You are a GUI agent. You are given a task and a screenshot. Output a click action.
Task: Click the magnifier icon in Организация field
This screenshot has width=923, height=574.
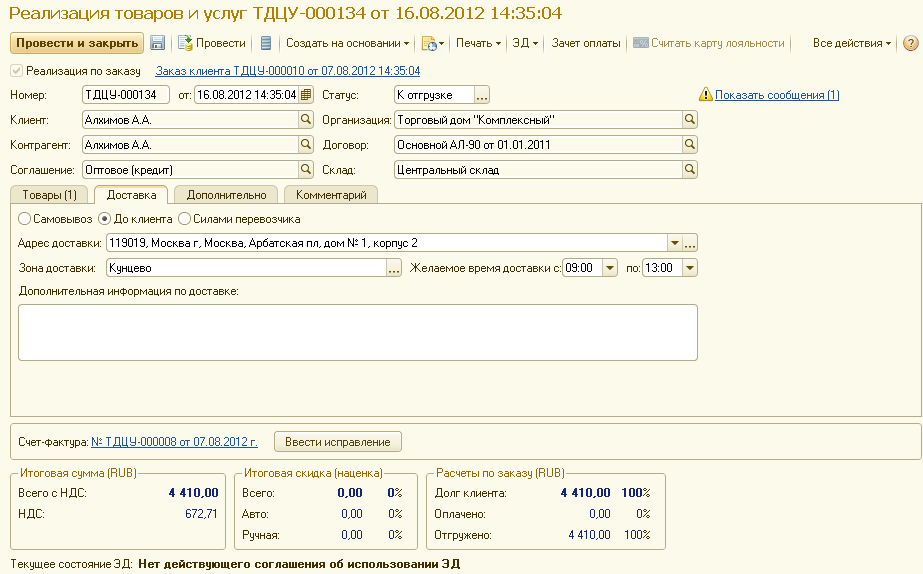click(689, 120)
